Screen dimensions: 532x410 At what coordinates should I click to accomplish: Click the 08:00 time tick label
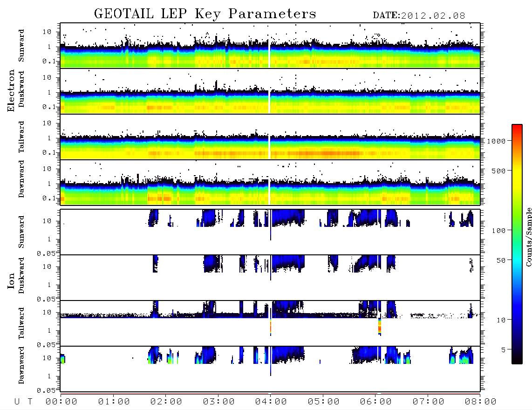coord(481,402)
